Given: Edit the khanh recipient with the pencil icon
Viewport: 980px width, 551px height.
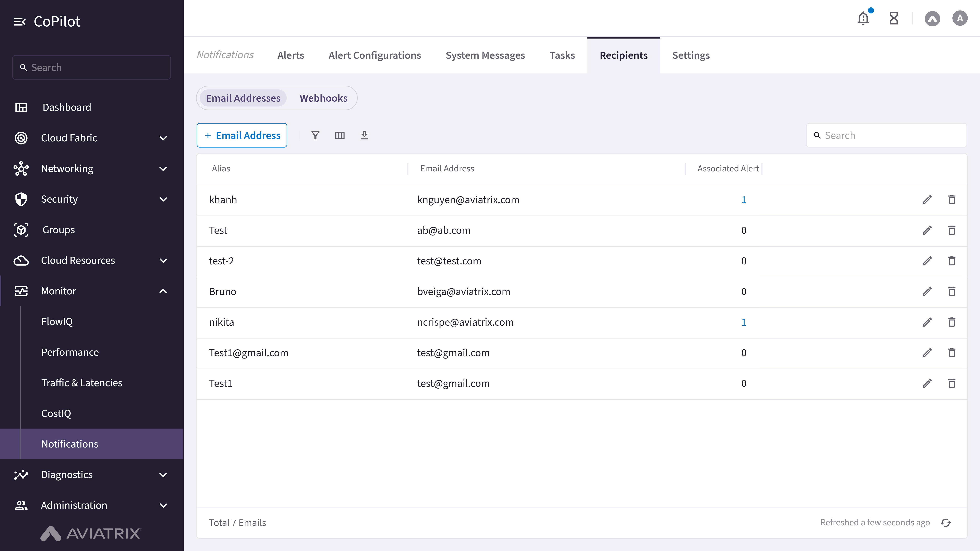Looking at the screenshot, I should (x=927, y=200).
